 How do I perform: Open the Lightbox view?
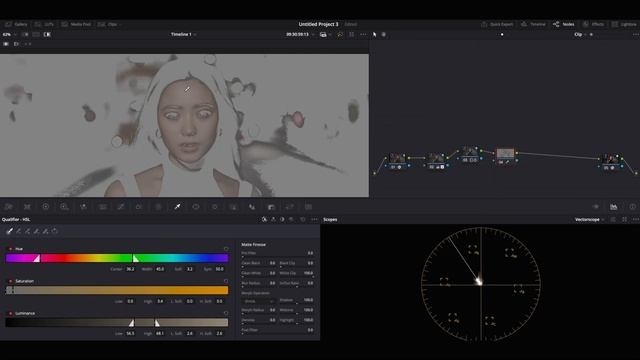click(624, 24)
